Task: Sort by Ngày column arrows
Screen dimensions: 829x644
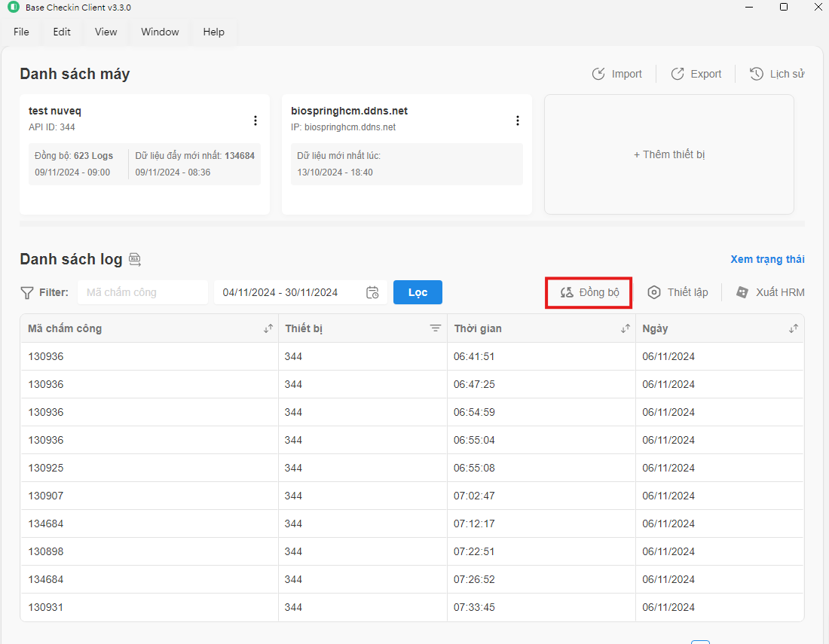Action: (x=793, y=328)
